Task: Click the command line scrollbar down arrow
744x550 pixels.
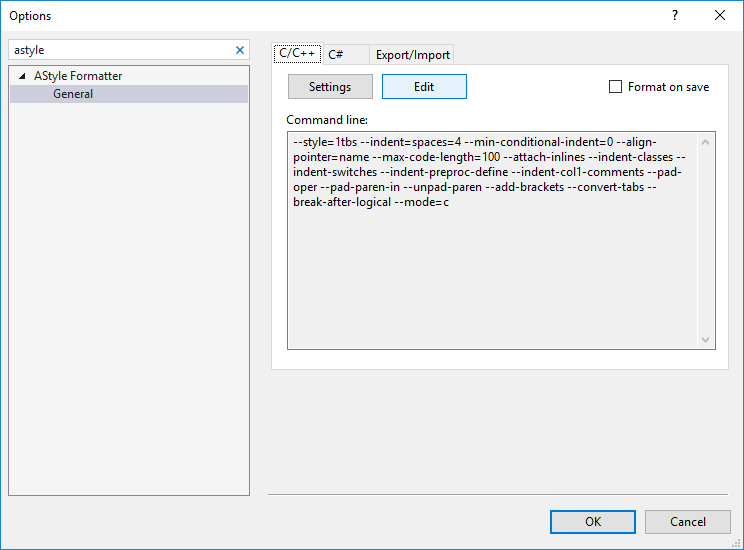Action: coord(706,340)
